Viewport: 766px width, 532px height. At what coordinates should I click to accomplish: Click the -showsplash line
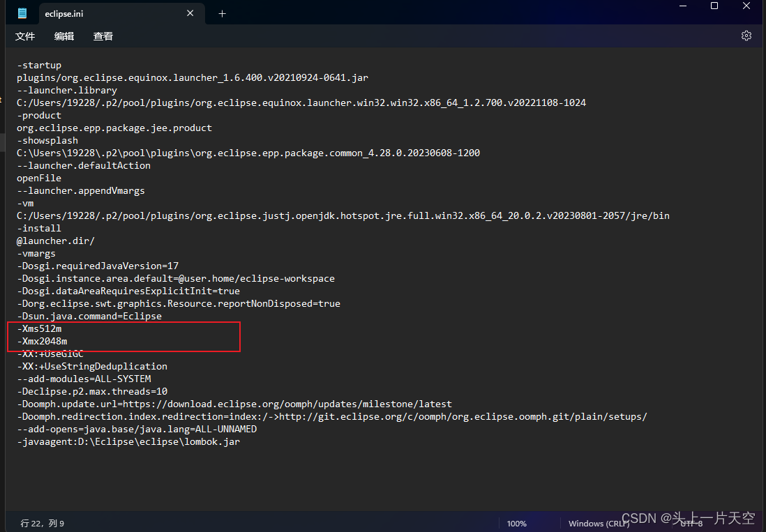47,141
